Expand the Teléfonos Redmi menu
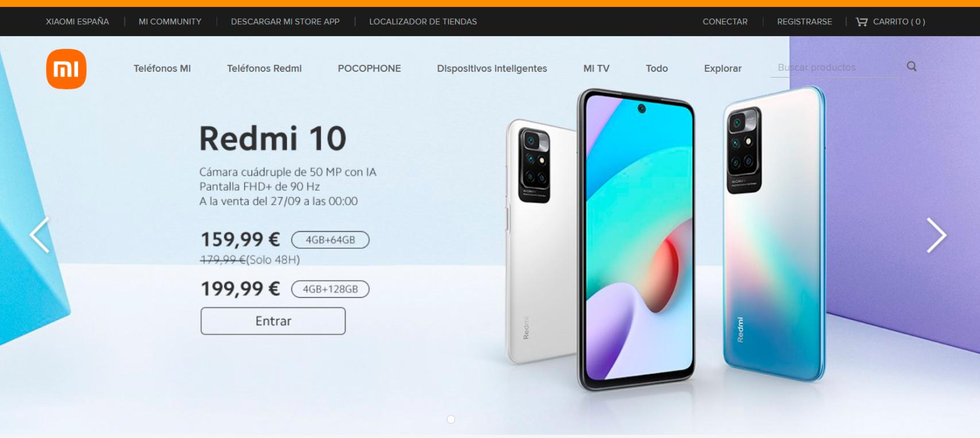The height and width of the screenshot is (438, 980). coord(264,68)
